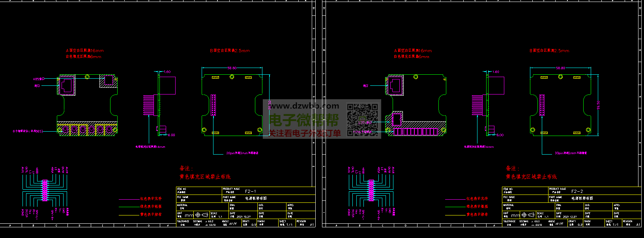Click the 220V connector block in F2-2 sheet
The width and height of the screenshot is (644, 238).
pos(397,119)
